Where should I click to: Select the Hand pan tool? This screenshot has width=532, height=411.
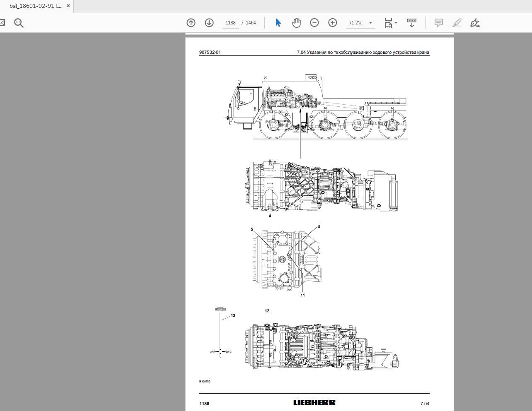click(296, 23)
